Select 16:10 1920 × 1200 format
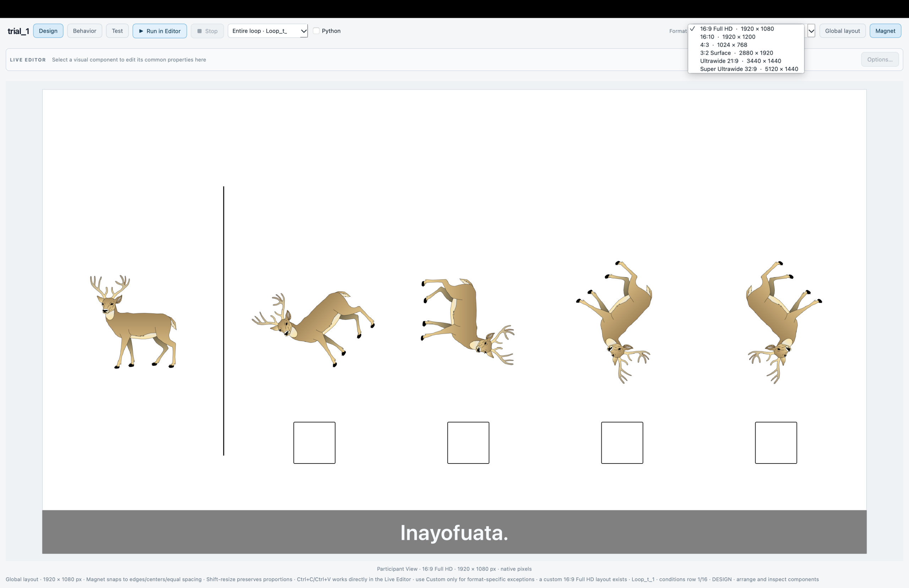This screenshot has width=909, height=588. [746, 37]
